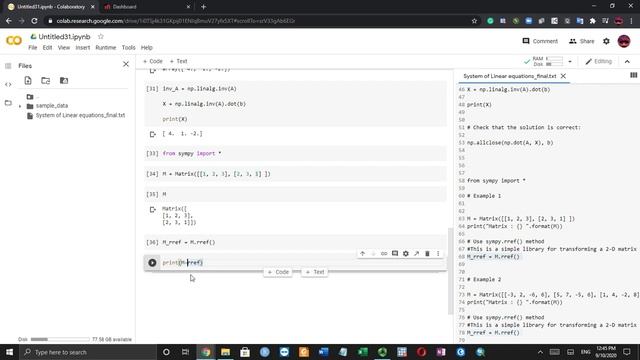
Task: Add Text cell from top toolbar
Action: [178, 61]
